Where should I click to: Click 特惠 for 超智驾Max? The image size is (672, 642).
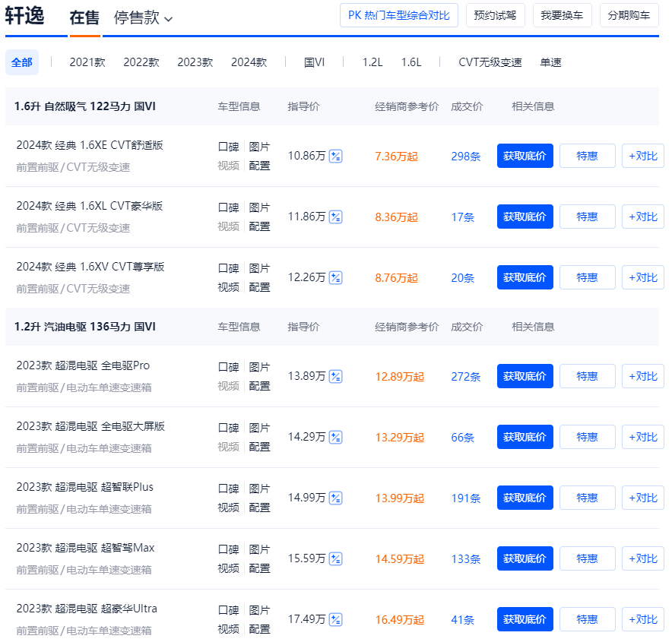tap(588, 558)
